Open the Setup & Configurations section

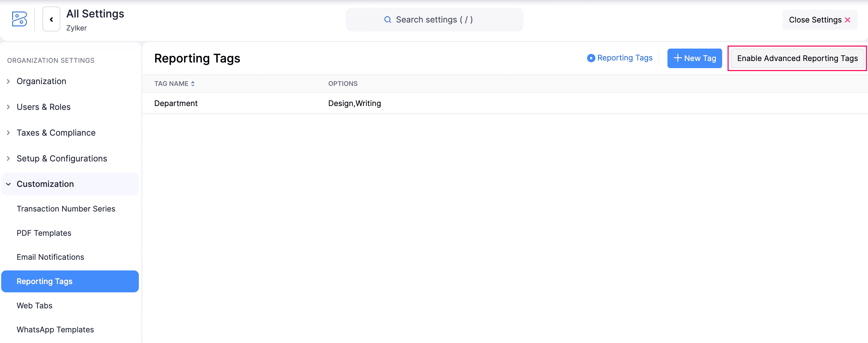click(62, 158)
